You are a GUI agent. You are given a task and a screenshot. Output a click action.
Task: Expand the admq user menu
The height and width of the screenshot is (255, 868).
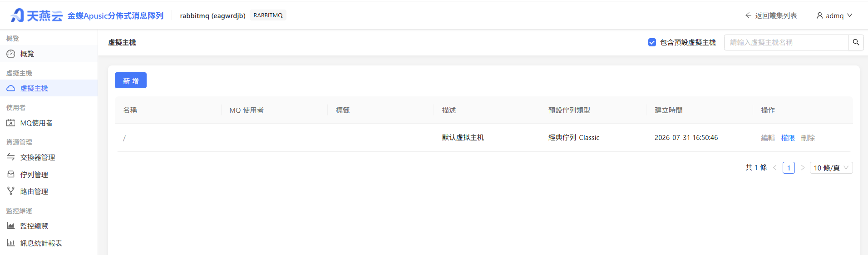point(834,15)
